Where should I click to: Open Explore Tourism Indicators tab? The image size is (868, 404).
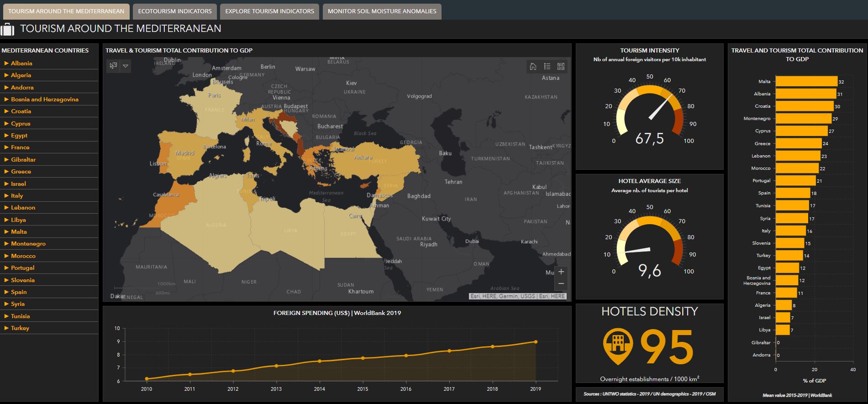click(269, 11)
